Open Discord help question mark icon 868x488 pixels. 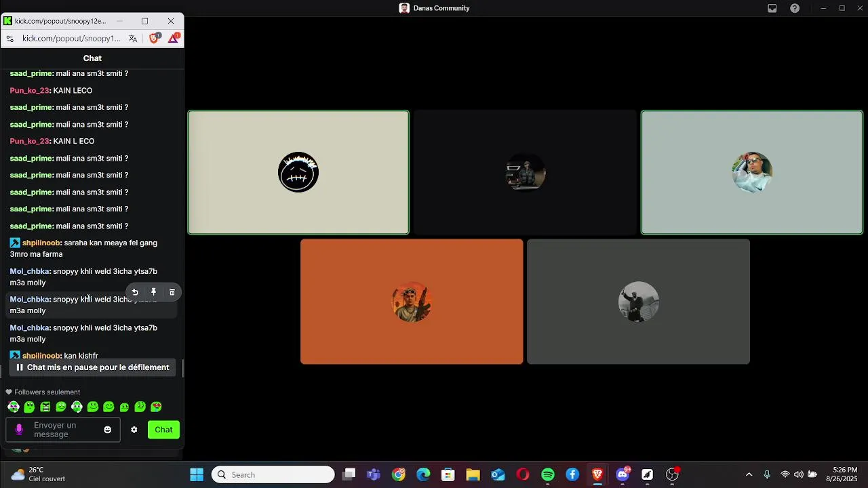click(795, 8)
